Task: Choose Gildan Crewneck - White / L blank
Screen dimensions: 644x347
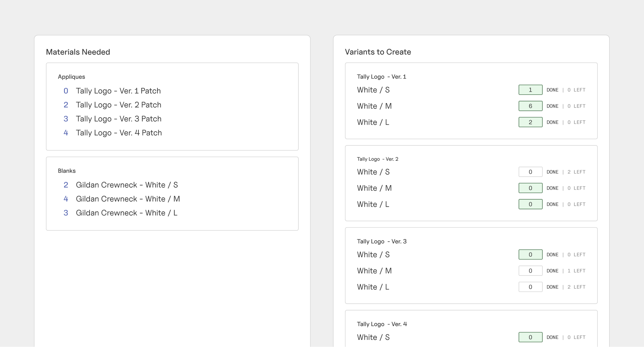Action: [126, 213]
